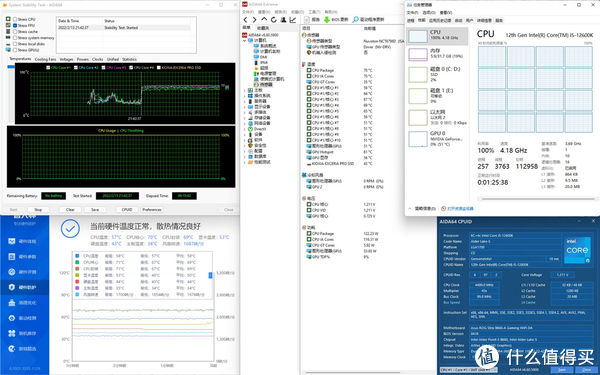Click fewer details chevron in Task Manager
Screen dimensions: 600x375
pos(410,209)
